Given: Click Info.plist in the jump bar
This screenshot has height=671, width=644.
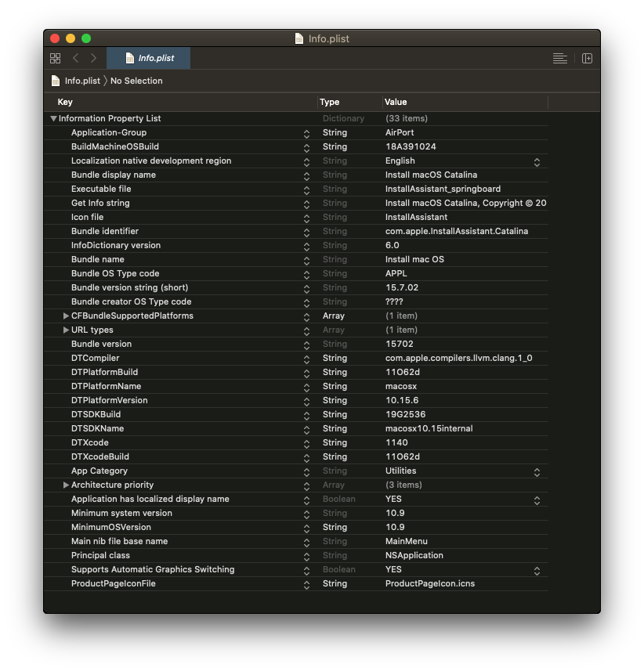Looking at the screenshot, I should [x=82, y=81].
